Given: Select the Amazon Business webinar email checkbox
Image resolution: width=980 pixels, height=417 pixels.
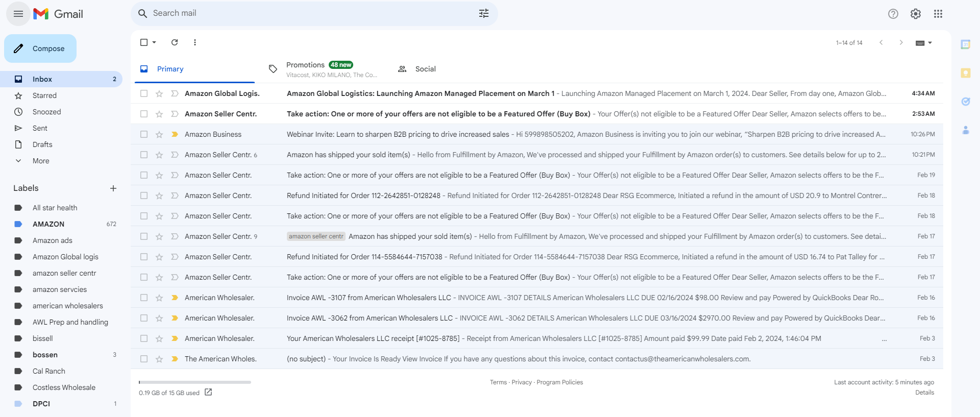Looking at the screenshot, I should (144, 134).
